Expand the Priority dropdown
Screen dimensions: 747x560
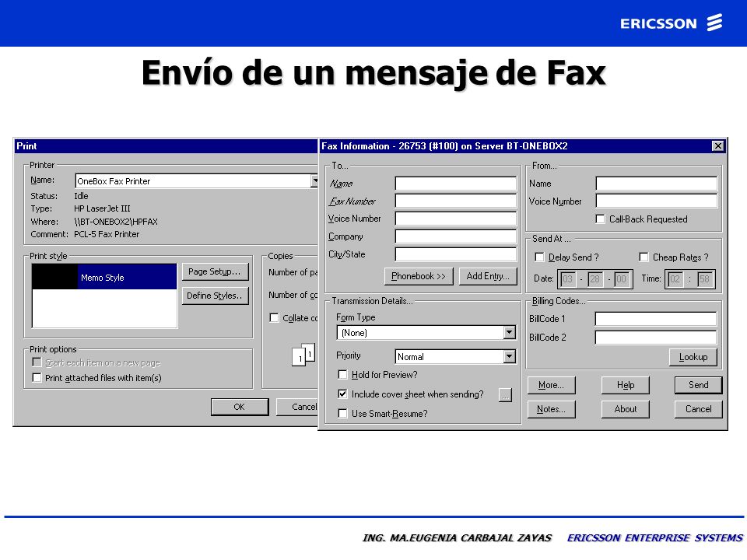(509, 356)
